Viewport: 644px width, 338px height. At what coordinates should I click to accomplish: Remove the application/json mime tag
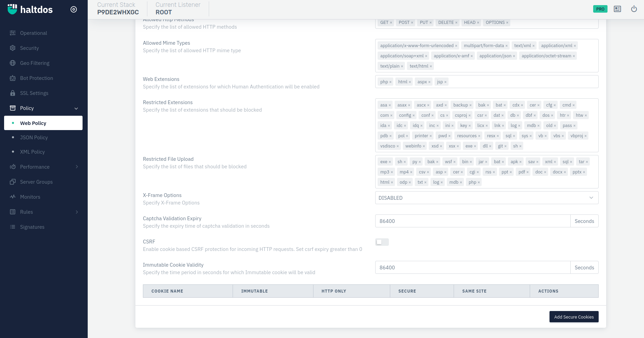[x=514, y=56]
